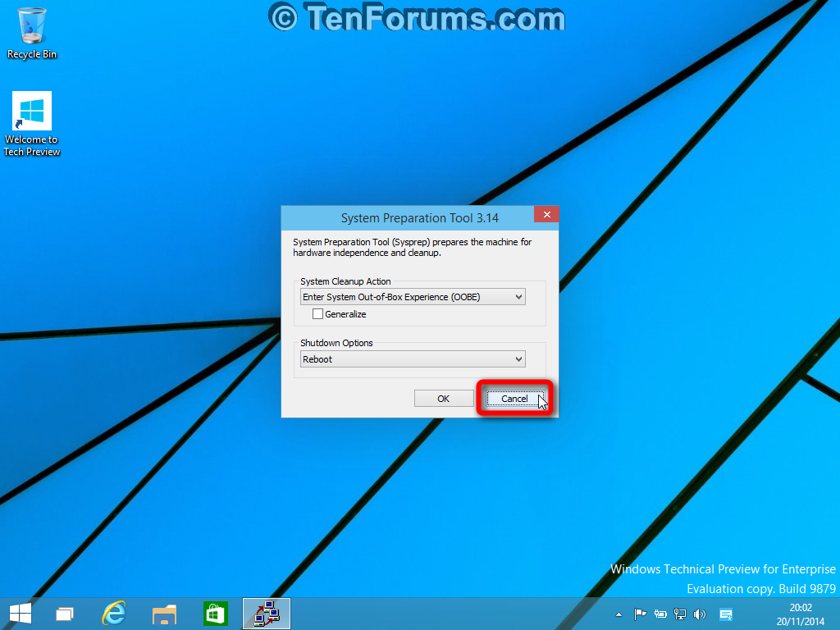The image size is (840, 630).
Task: Click the OK button
Action: coord(444,399)
